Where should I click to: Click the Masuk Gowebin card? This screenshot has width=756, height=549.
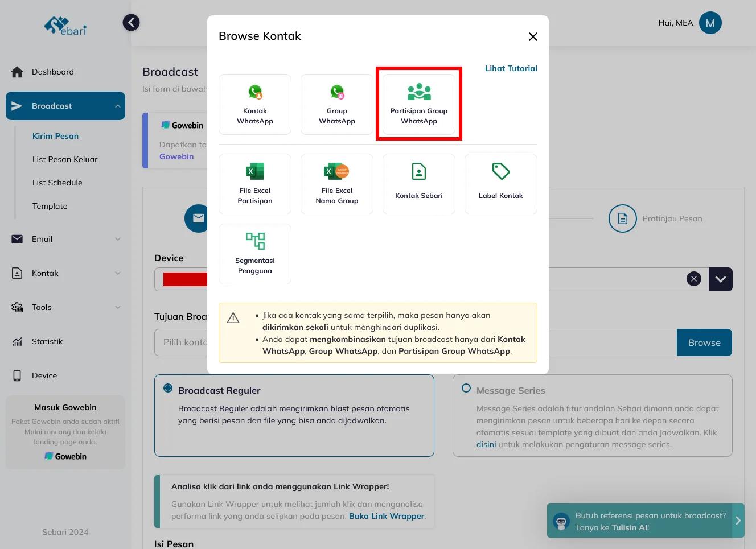pyautogui.click(x=65, y=432)
